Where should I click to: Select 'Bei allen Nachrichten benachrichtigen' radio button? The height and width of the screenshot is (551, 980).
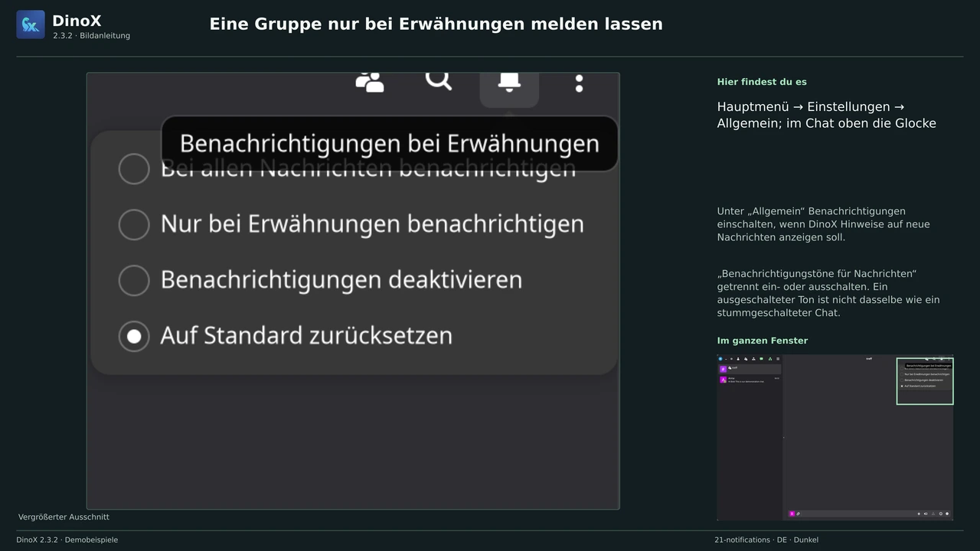pyautogui.click(x=134, y=168)
